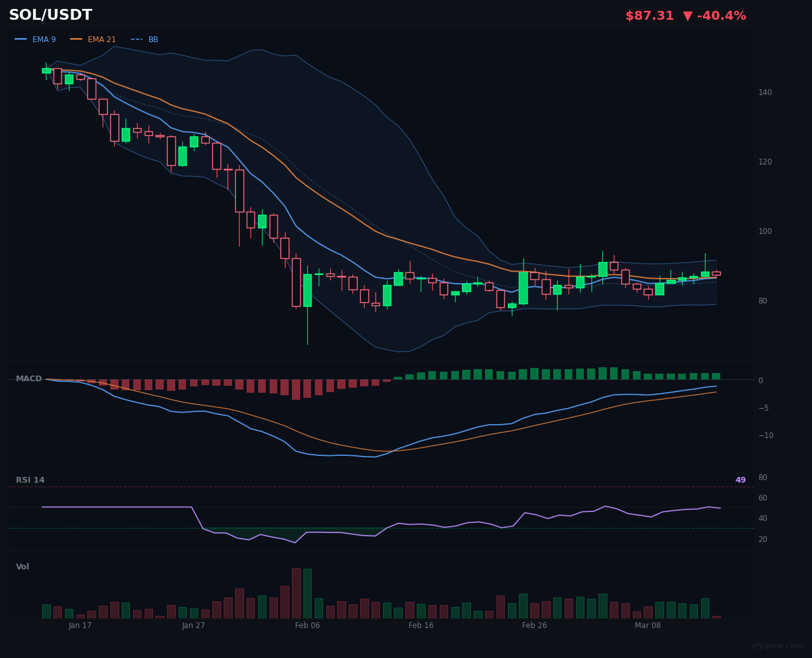Click the 100 price axis label
812x658 pixels.
[x=765, y=231]
